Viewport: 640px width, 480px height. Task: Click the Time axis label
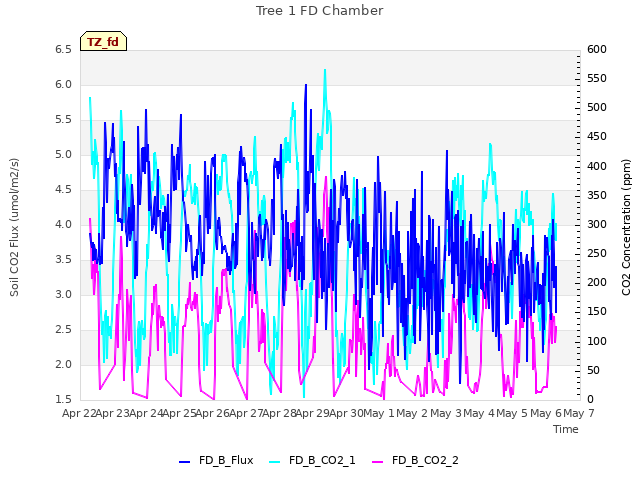click(x=566, y=429)
